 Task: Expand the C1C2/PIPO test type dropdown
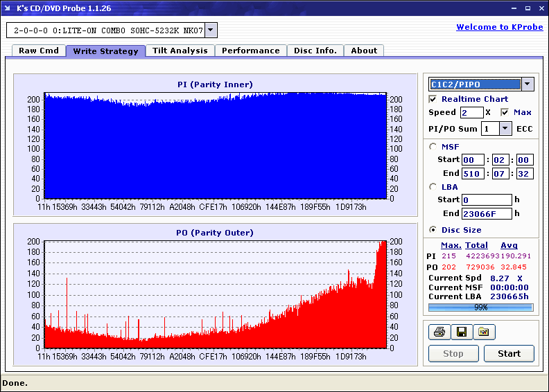pos(527,84)
